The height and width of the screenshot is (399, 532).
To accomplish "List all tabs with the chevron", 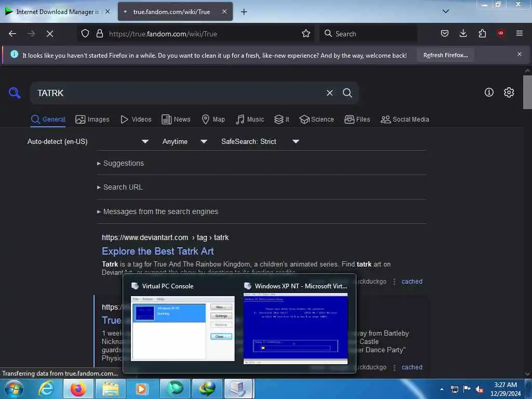I will 445,11.
